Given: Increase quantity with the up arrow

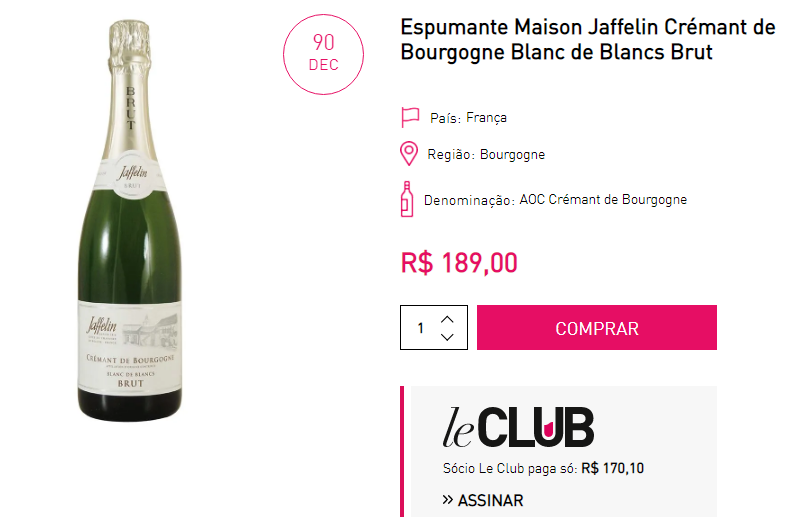Looking at the screenshot, I should point(447,319).
